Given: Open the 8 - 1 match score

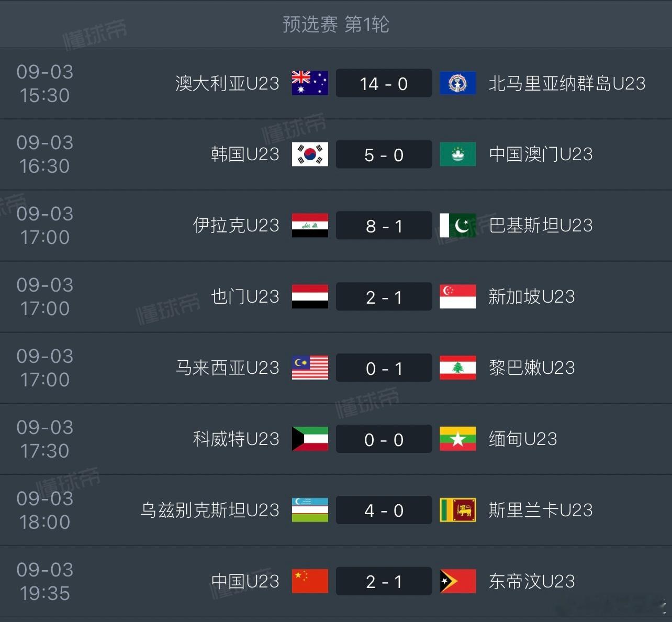Looking at the screenshot, I should point(384,226).
